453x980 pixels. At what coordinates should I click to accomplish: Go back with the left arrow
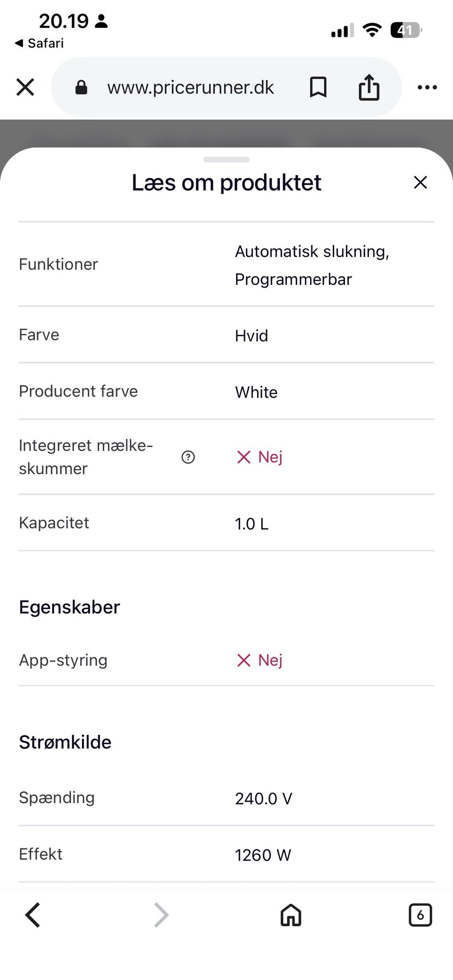tap(33, 915)
